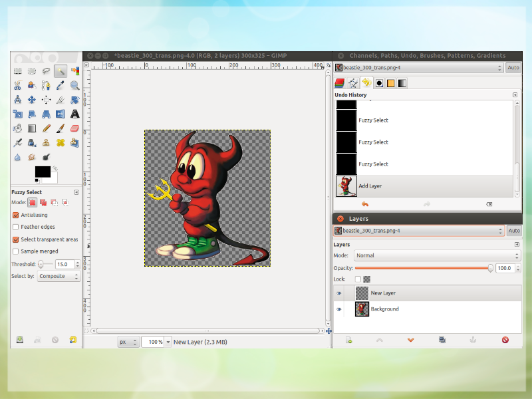Toggle the Antialiasing checkbox

15,215
